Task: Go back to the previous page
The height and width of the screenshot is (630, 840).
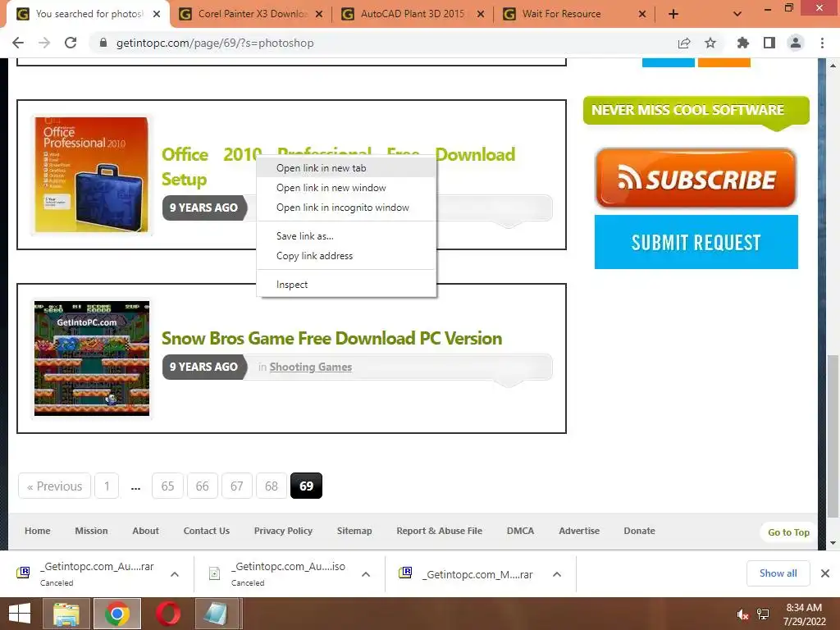Action: pos(18,43)
